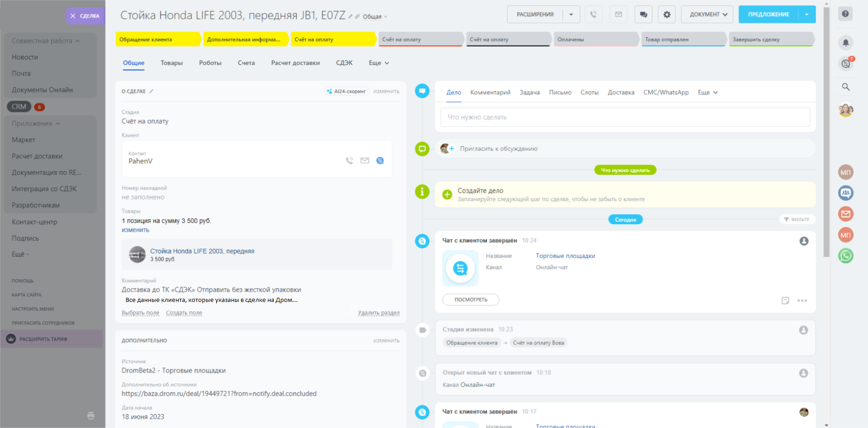Open the chat bubbles icon in top toolbar
The height and width of the screenshot is (428, 868).
(x=643, y=14)
